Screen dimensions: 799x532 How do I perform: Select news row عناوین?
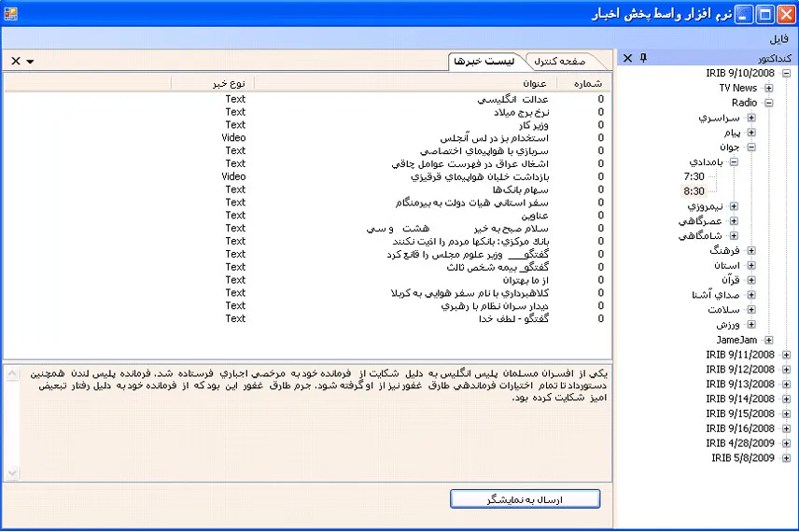[x=307, y=216]
